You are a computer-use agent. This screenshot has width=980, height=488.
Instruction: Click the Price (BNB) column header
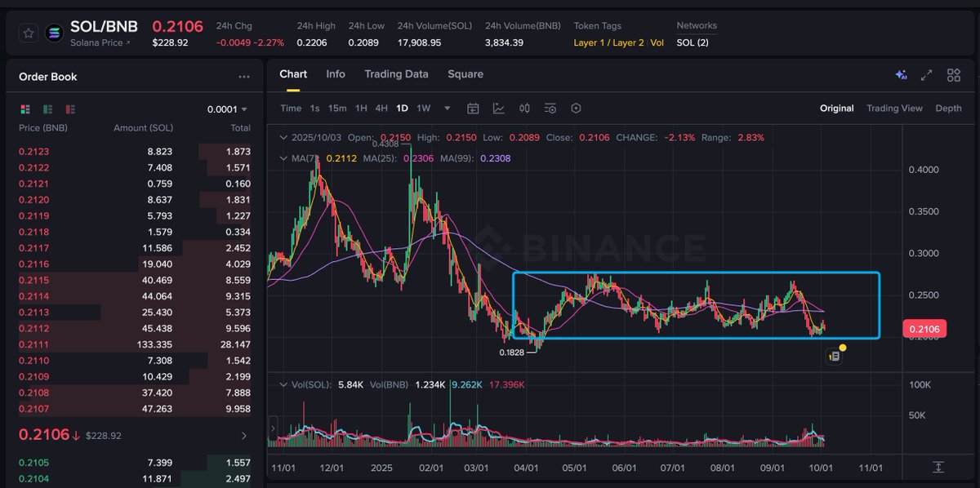[43, 128]
